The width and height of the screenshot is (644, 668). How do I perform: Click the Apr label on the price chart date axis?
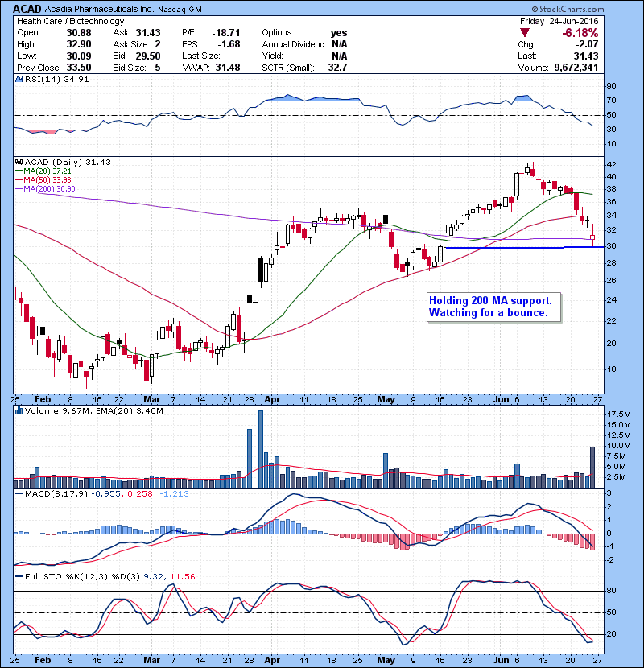pyautogui.click(x=272, y=400)
